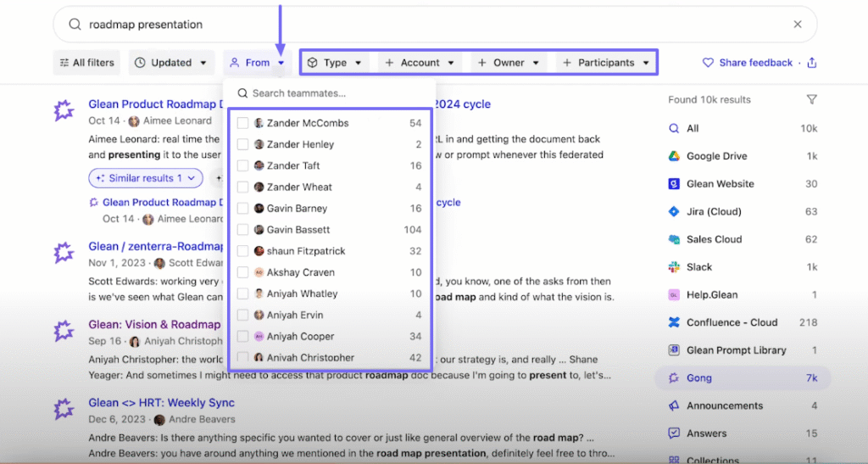Click the Glean Prompt Library icon
The height and width of the screenshot is (464, 868).
tap(674, 350)
